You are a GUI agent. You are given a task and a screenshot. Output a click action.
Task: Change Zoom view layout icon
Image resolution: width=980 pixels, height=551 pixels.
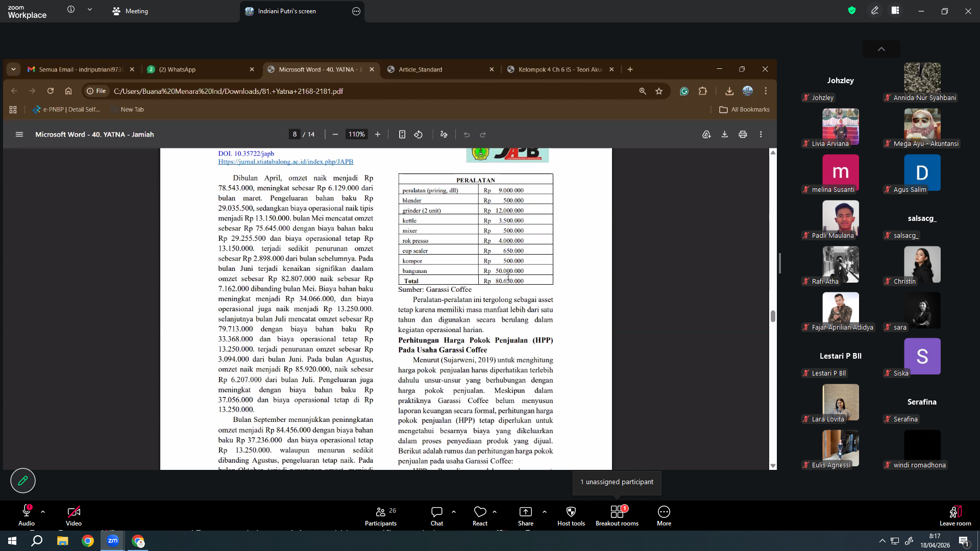tap(895, 10)
